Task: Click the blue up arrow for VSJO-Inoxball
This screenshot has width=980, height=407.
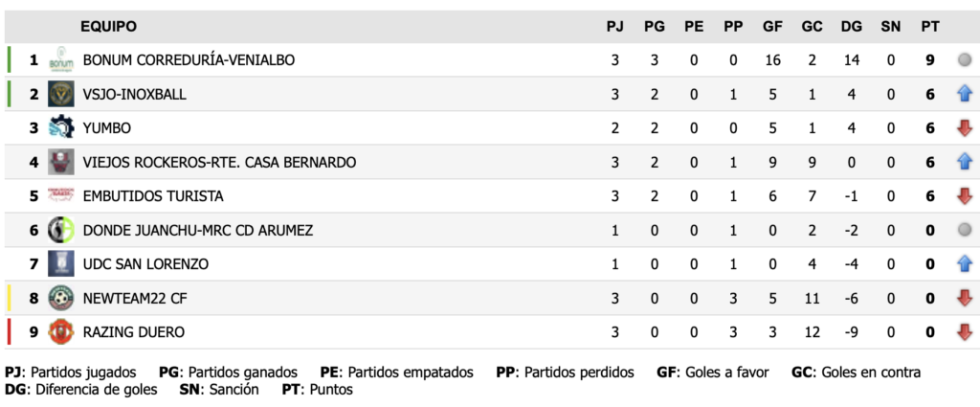Action: tap(965, 94)
